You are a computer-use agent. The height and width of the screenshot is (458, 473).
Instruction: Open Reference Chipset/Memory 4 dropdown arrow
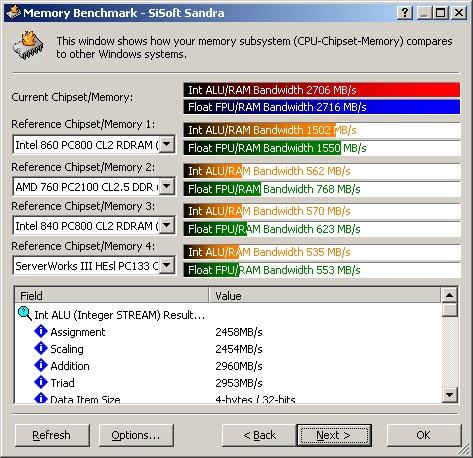(x=167, y=266)
